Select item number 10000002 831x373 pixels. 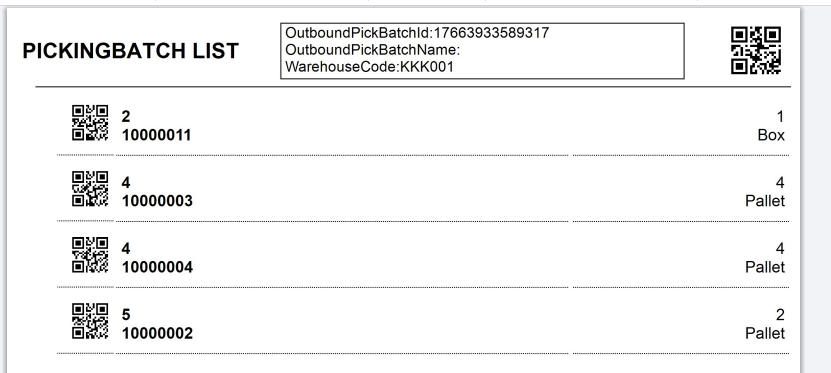point(157,334)
